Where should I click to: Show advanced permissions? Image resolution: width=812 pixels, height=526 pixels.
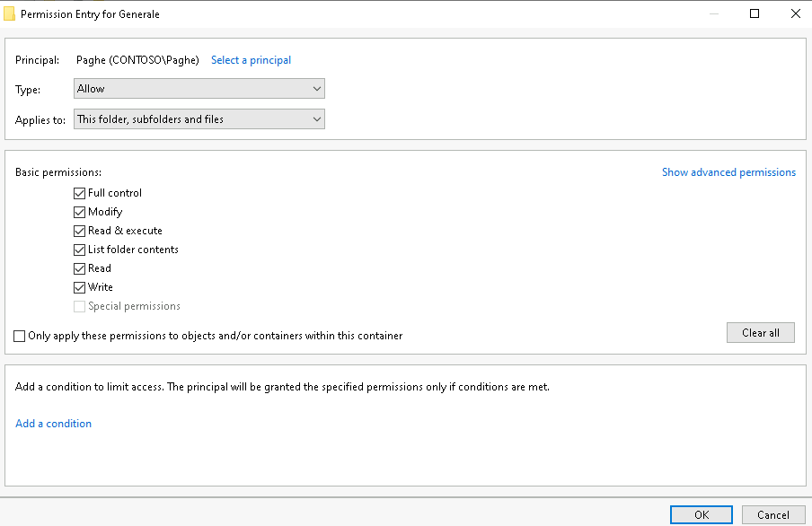point(728,172)
